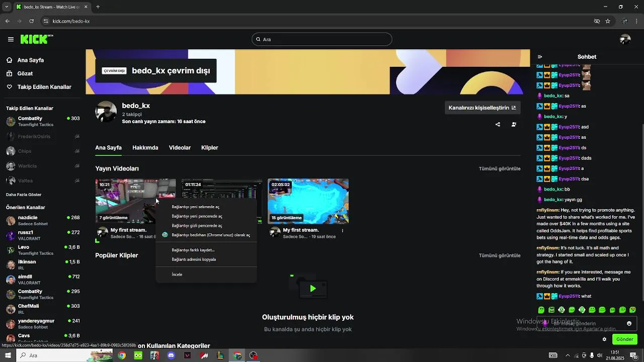The image size is (644, 362).
Task: Collapse the Sohbet chat panel arrow
Action: pyautogui.click(x=540, y=57)
